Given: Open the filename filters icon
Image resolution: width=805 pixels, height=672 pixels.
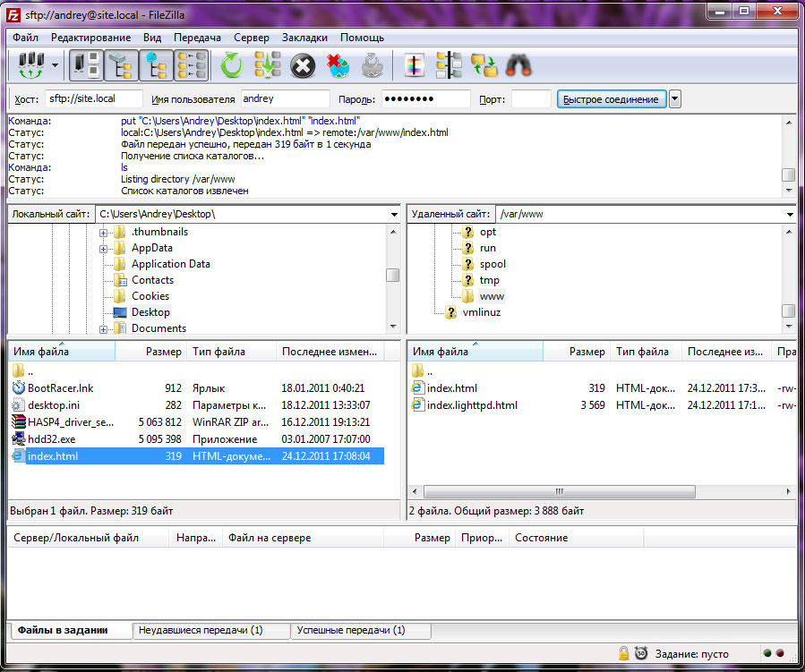Looking at the screenshot, I should click(x=414, y=65).
